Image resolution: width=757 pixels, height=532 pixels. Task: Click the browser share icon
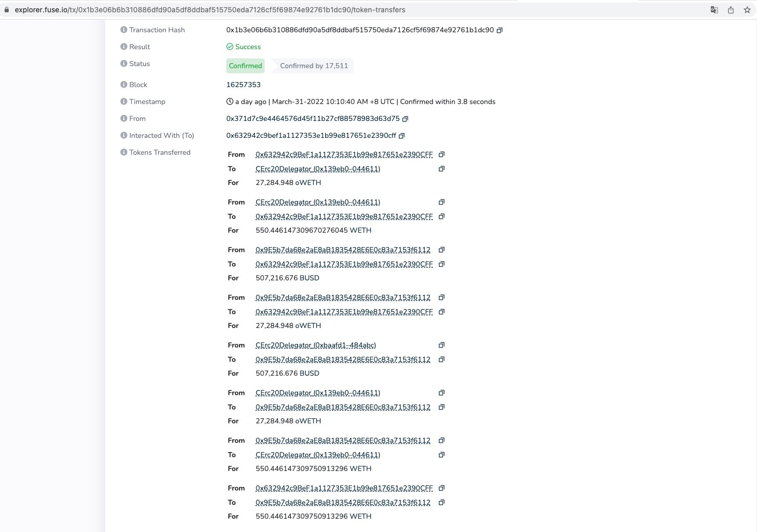click(x=730, y=10)
